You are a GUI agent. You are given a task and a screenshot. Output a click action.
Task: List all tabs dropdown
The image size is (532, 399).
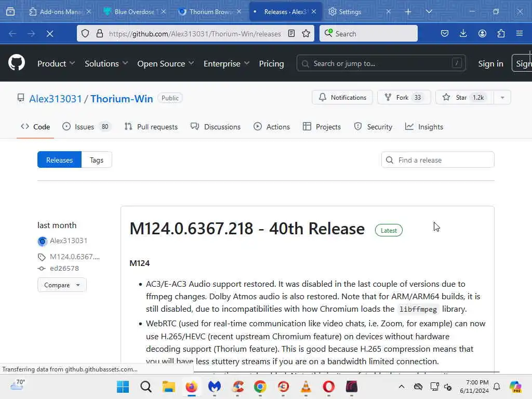coord(429,11)
